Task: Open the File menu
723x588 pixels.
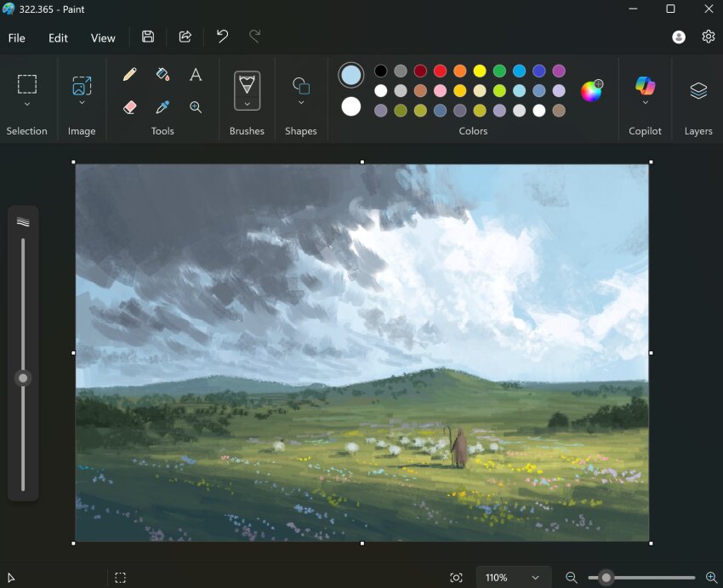Action: 16,37
